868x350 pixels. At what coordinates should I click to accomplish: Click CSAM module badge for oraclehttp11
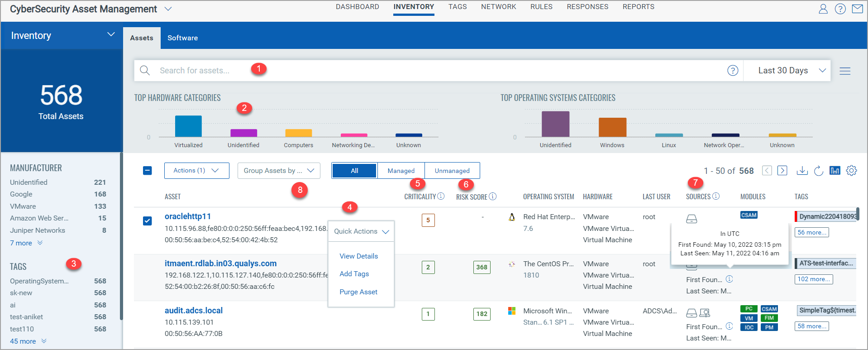(749, 215)
